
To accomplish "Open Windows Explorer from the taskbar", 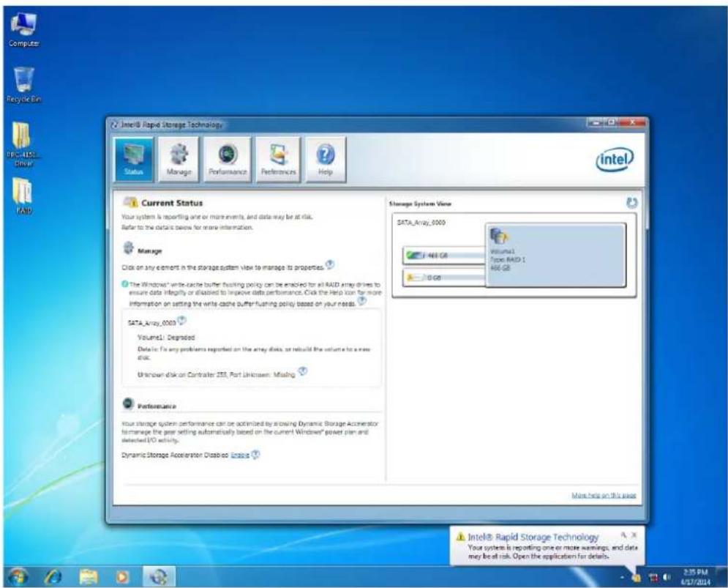I will click(x=88, y=577).
